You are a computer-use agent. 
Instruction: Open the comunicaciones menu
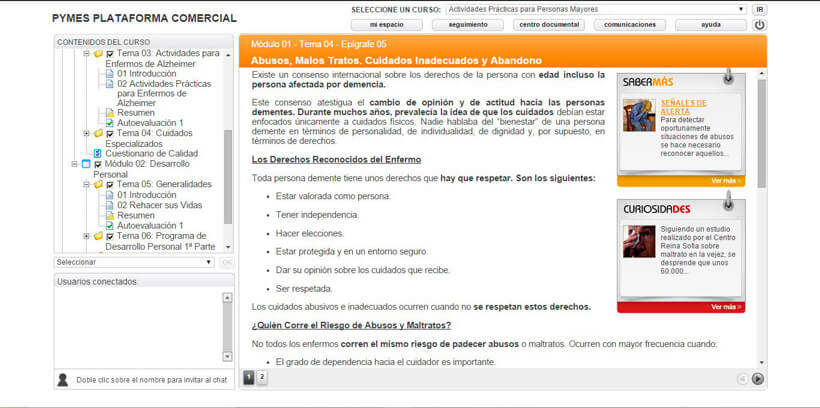coord(630,25)
